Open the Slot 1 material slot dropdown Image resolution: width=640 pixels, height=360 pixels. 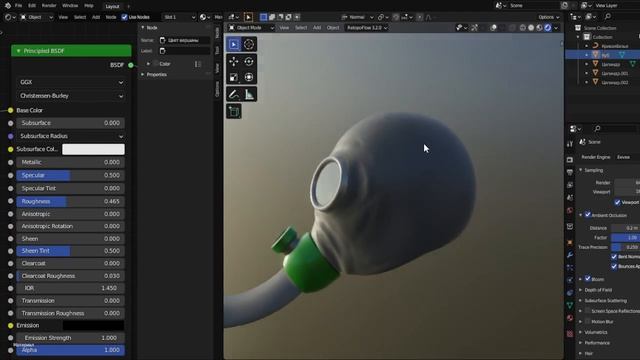(179, 17)
